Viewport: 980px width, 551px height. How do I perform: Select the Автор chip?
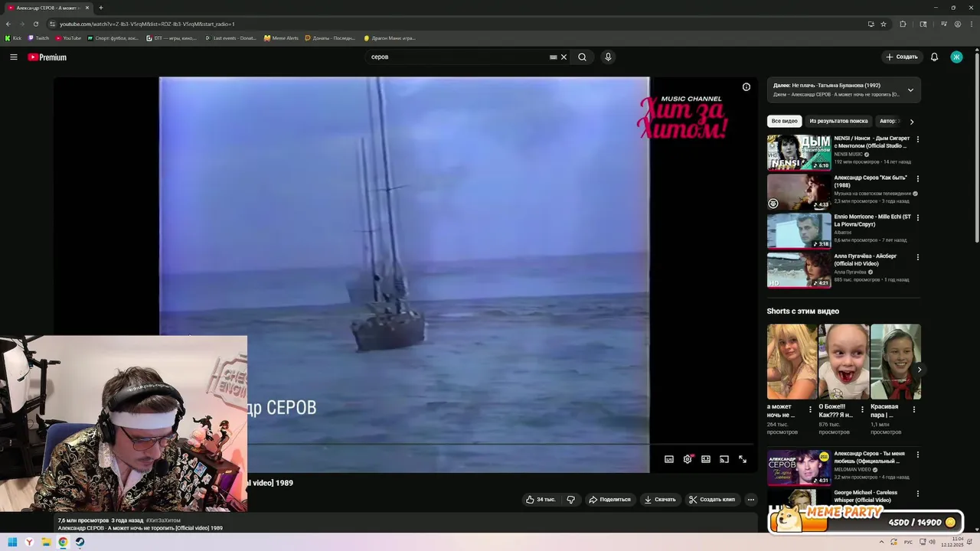[x=888, y=121]
